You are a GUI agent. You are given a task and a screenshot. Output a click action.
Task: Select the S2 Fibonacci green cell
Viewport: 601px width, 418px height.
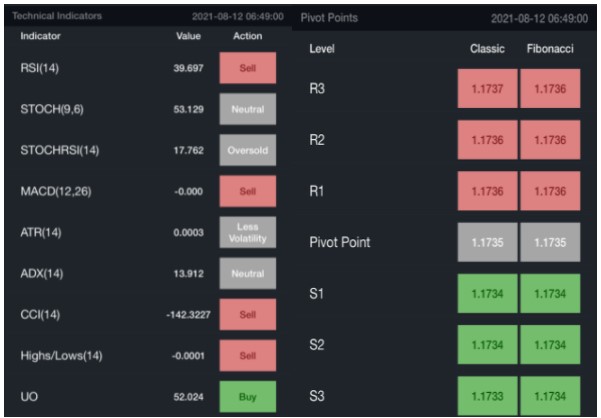[x=549, y=344]
